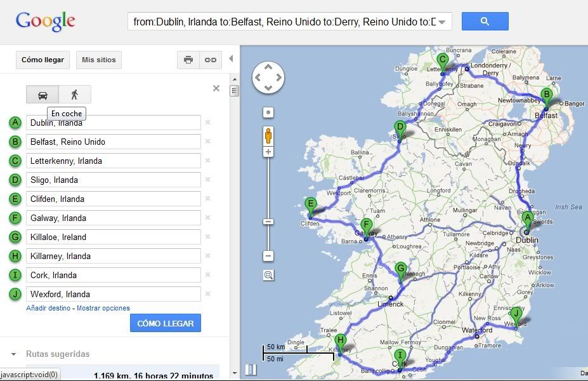Viewport: 588px width, 381px height.
Task: Click the zoom slider handle
Action: pos(268,222)
